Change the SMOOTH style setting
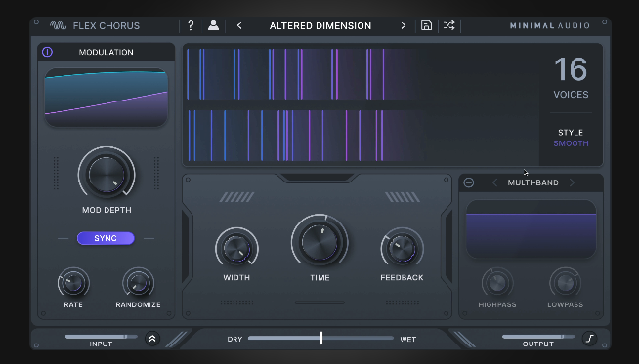The width and height of the screenshot is (639, 364). click(x=571, y=143)
